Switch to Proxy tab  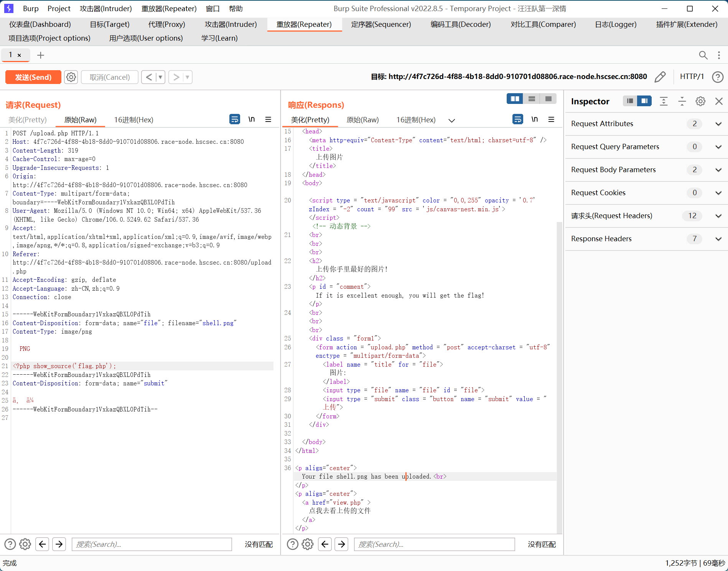pyautogui.click(x=167, y=25)
